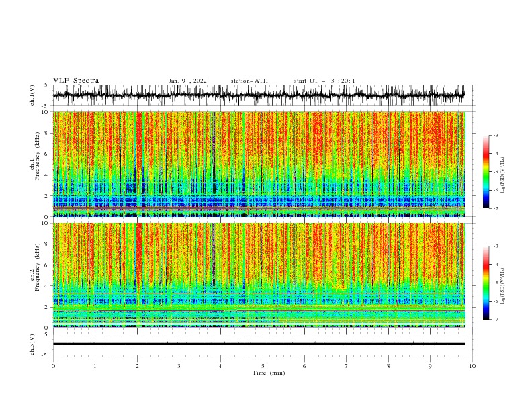Click the upper 'log(PSD)(V²/Hz)' colorbar label
Viewport: 532px width, 411px height.
[503, 175]
